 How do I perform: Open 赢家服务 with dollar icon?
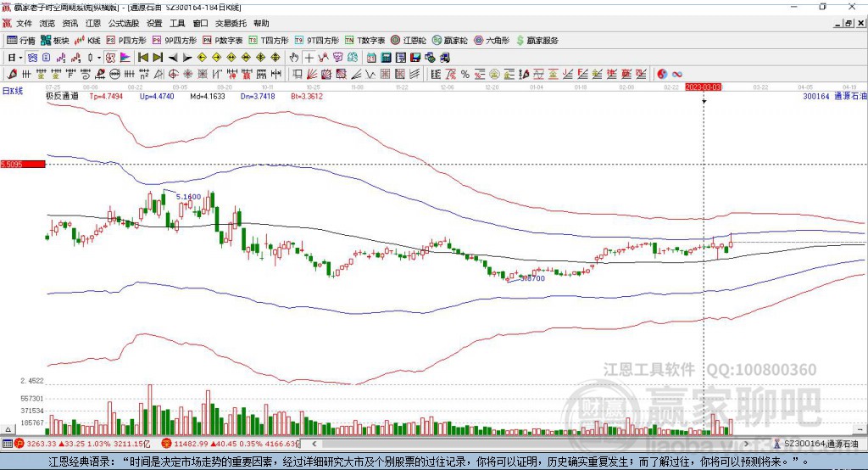pyautogui.click(x=537, y=41)
